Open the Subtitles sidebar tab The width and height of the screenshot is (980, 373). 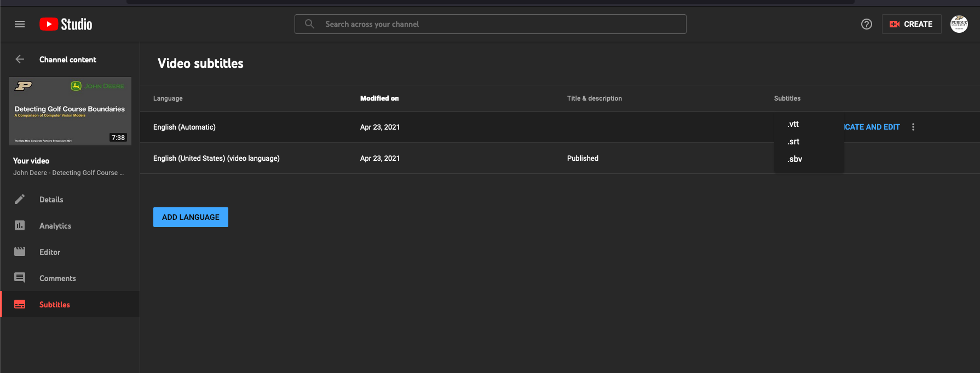pos(54,305)
